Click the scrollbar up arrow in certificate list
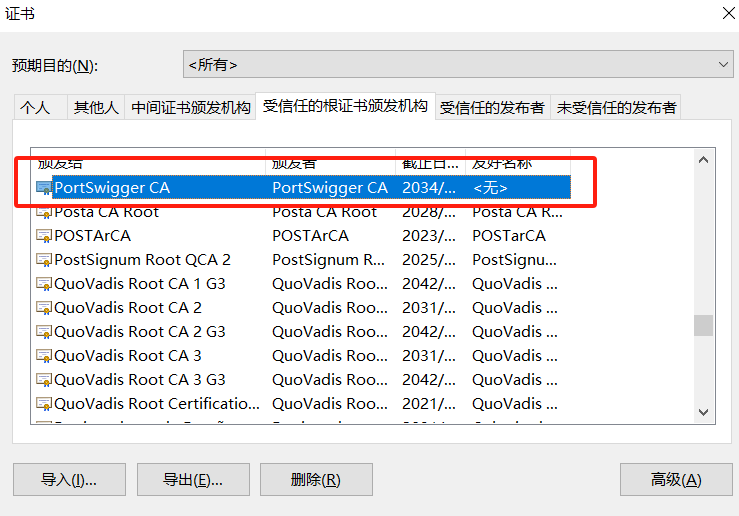This screenshot has height=516, width=739. (704, 160)
